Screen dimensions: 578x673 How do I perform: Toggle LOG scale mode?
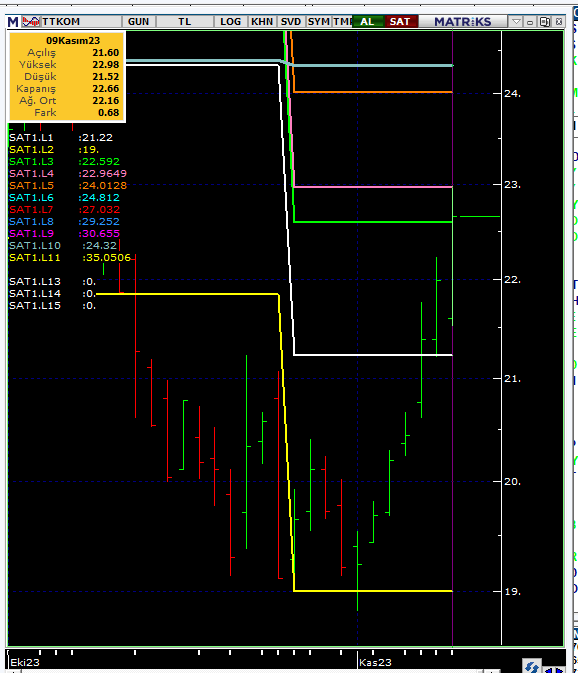(230, 22)
